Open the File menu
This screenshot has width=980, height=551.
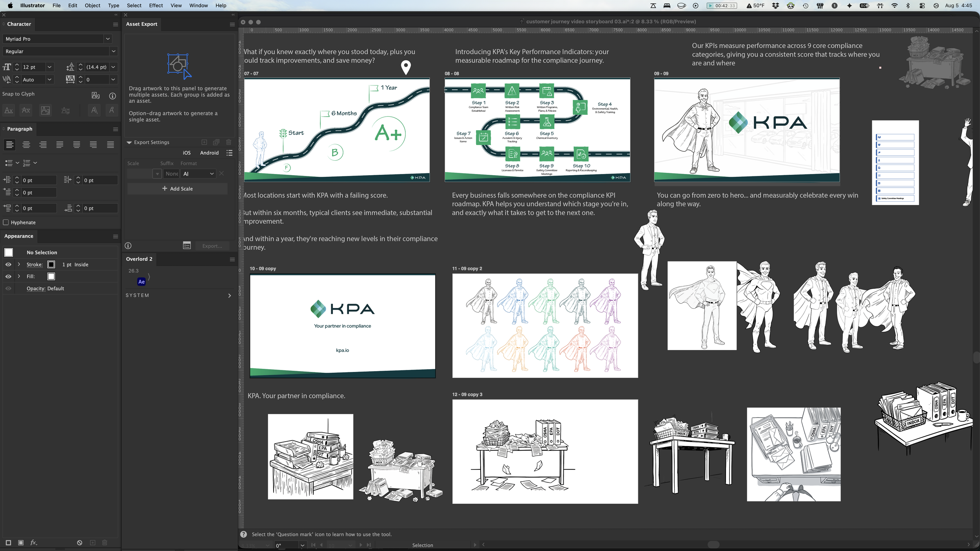point(56,5)
